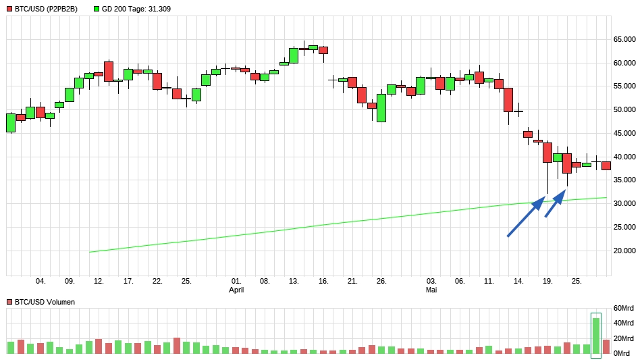Click the 55.000 price axis label
The height and width of the screenshot is (364, 644).
624,86
